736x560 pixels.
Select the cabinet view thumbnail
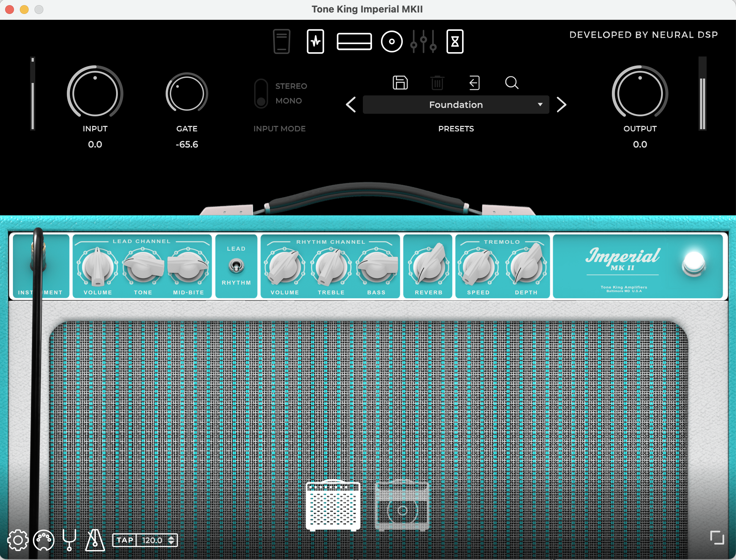click(402, 505)
